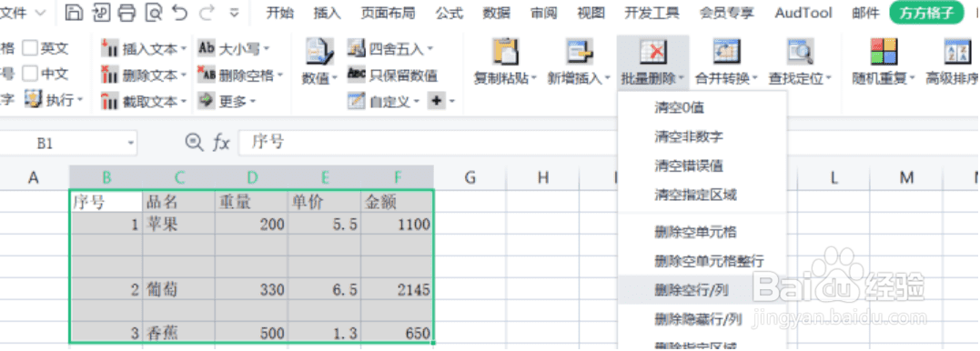Choose 清空0值 from the menu
980x351 pixels.
point(702,107)
